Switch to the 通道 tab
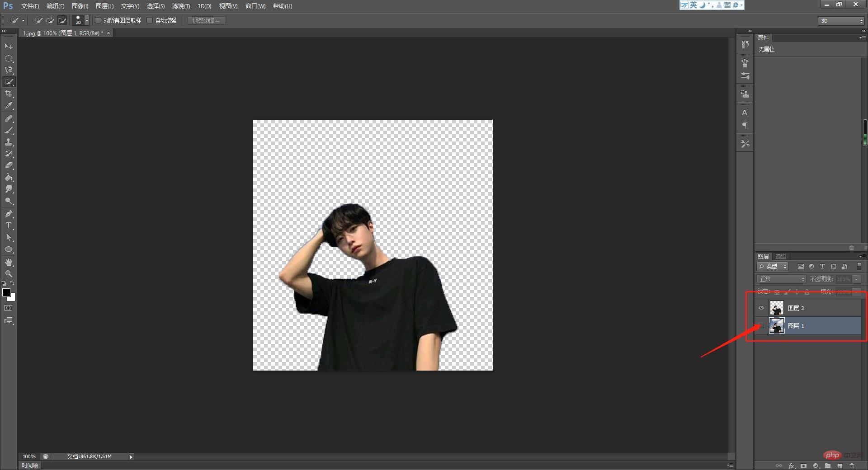The height and width of the screenshot is (470, 868). click(781, 256)
